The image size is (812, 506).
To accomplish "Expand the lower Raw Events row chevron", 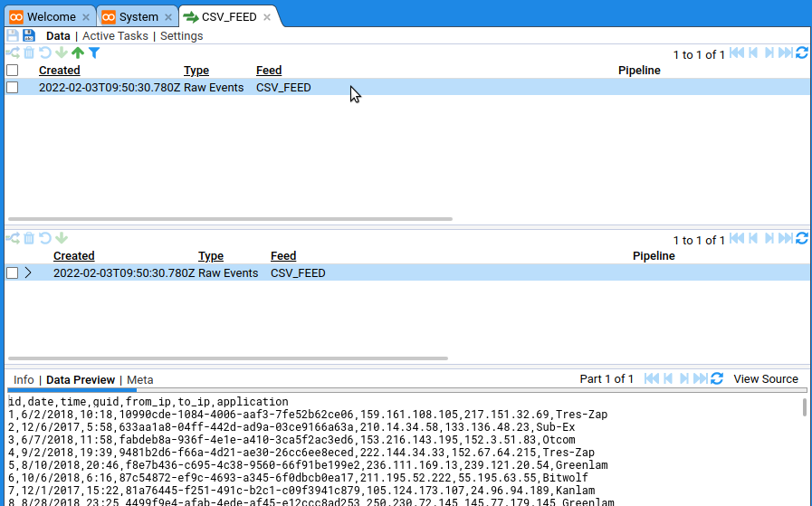I will coord(28,272).
